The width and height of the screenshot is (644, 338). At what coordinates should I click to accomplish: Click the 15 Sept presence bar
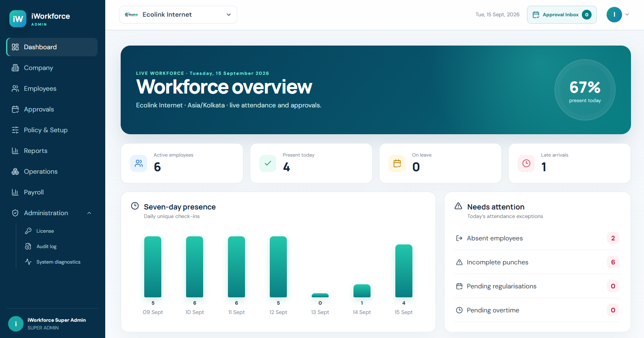click(404, 271)
